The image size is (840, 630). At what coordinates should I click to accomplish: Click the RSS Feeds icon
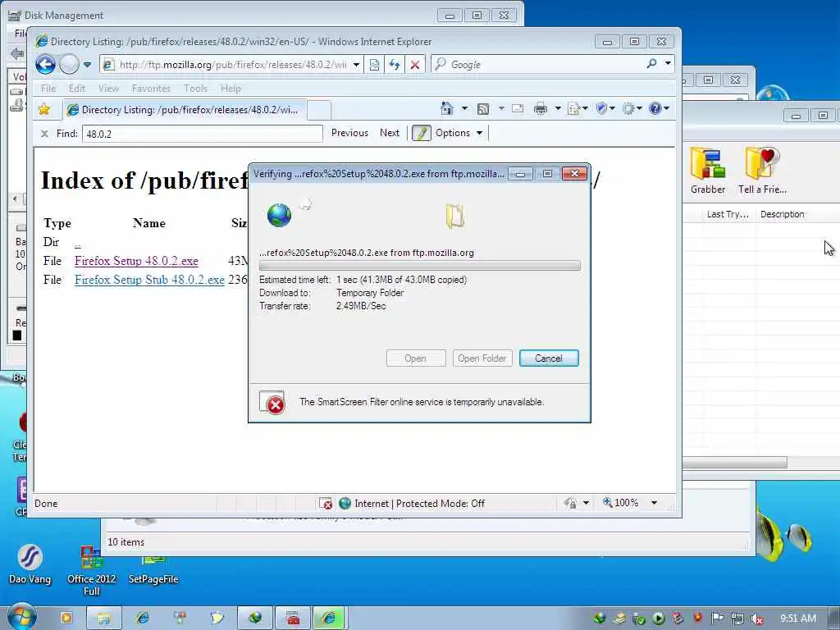pos(482,109)
